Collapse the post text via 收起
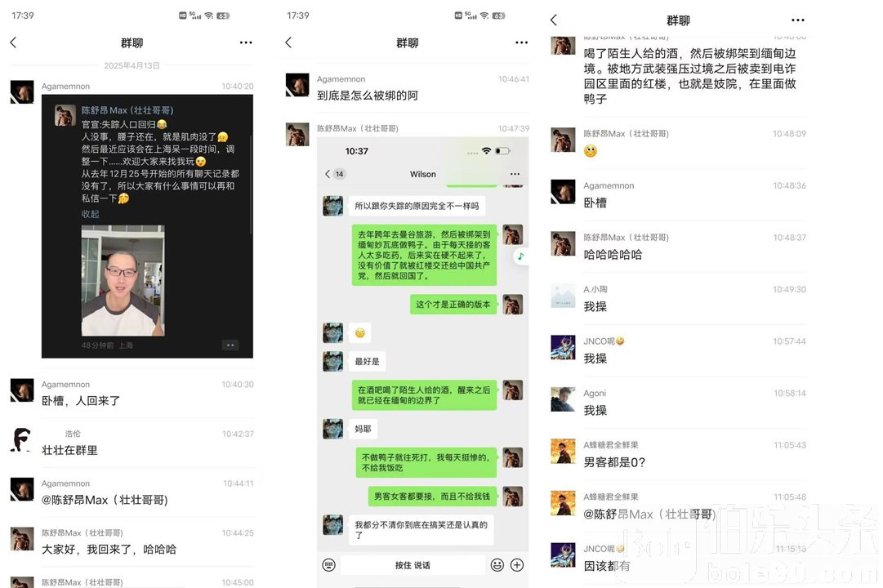Image resolution: width=883 pixels, height=588 pixels. click(90, 214)
